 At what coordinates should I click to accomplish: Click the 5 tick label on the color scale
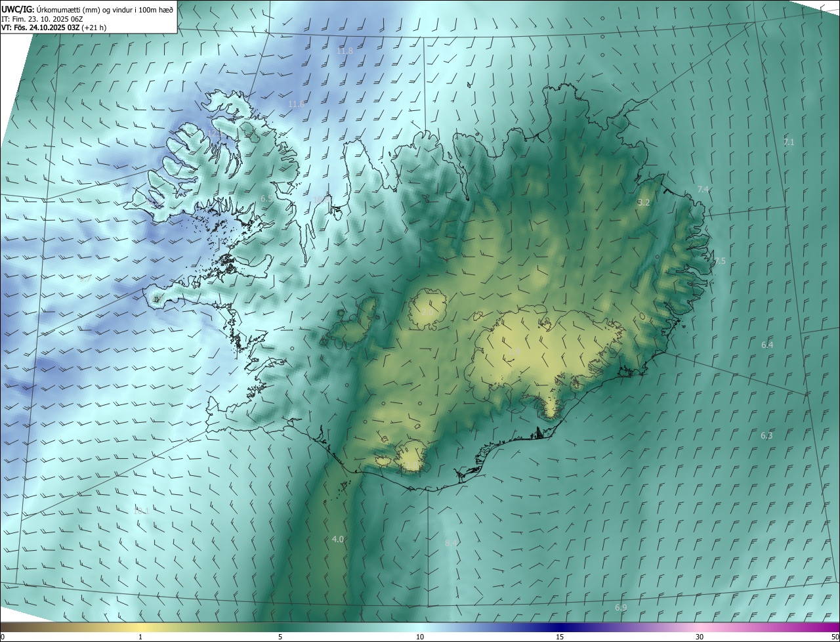pos(280,637)
